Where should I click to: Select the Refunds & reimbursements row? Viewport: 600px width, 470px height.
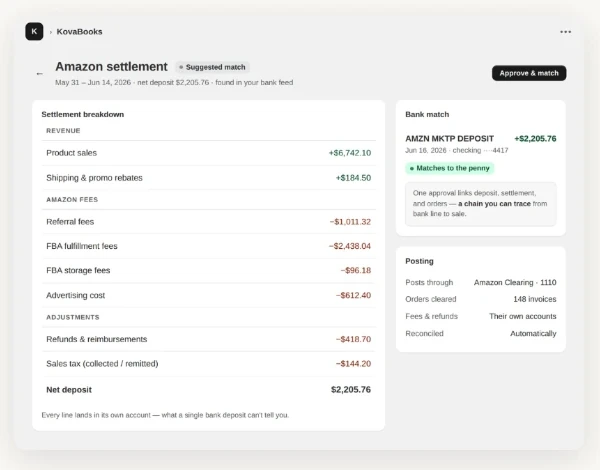[209, 339]
